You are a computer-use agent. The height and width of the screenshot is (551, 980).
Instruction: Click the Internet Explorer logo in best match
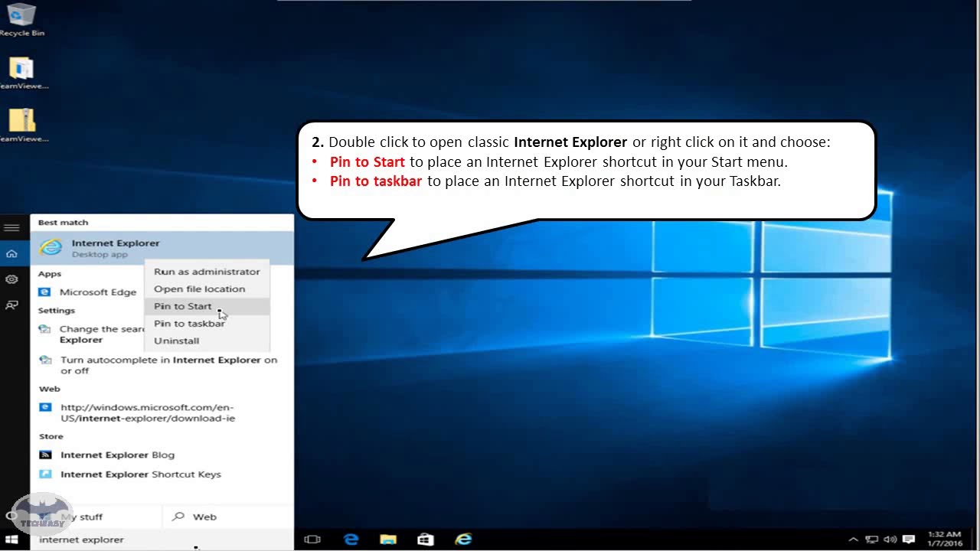point(51,248)
